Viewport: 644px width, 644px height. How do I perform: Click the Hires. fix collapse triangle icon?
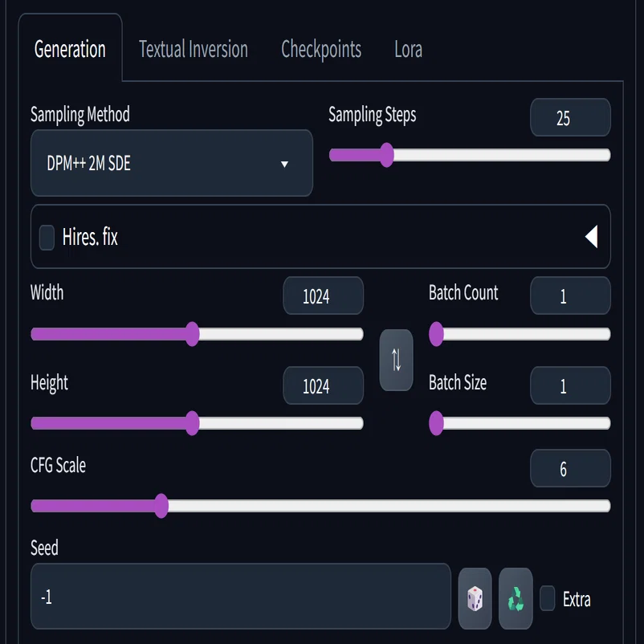click(592, 237)
